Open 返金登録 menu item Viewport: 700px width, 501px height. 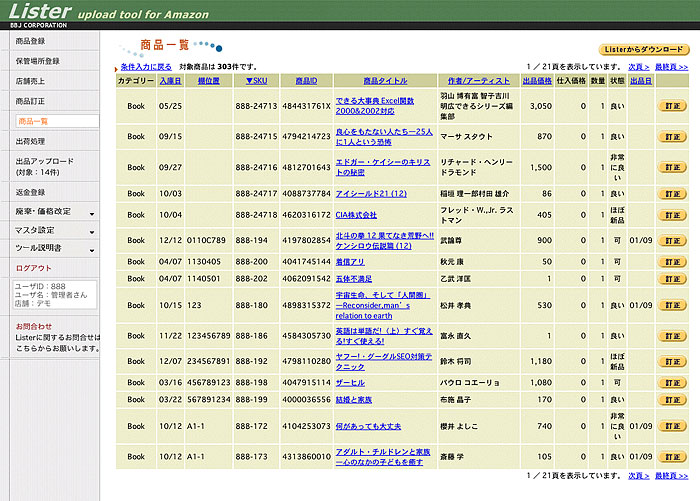click(x=30, y=192)
